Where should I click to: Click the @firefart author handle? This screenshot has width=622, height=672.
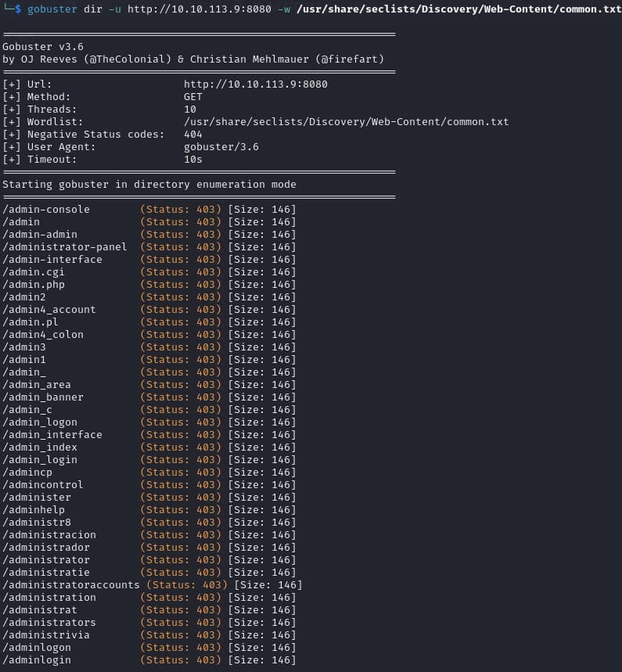[352, 59]
